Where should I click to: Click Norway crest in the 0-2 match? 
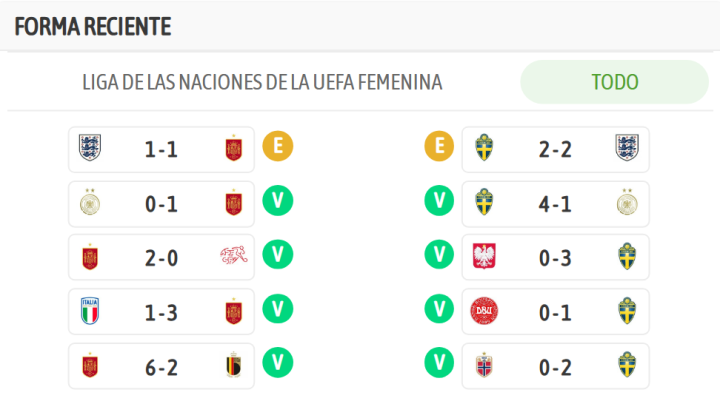pos(484,365)
